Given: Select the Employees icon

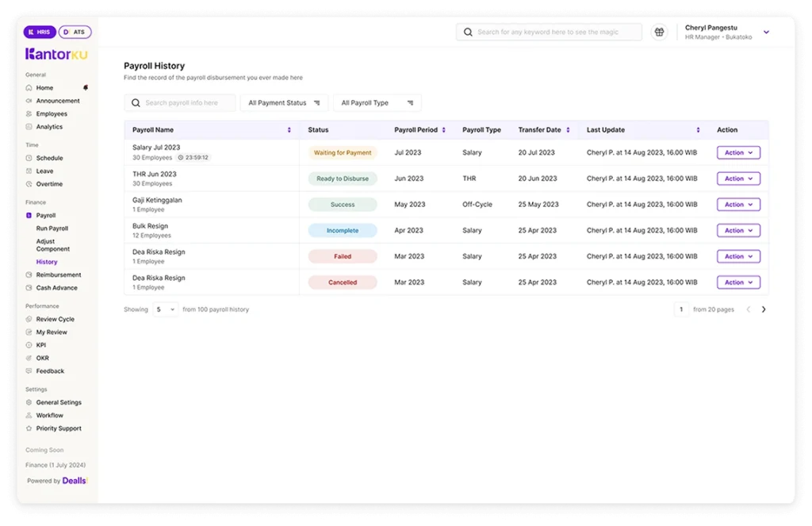Looking at the screenshot, I should 29,113.
